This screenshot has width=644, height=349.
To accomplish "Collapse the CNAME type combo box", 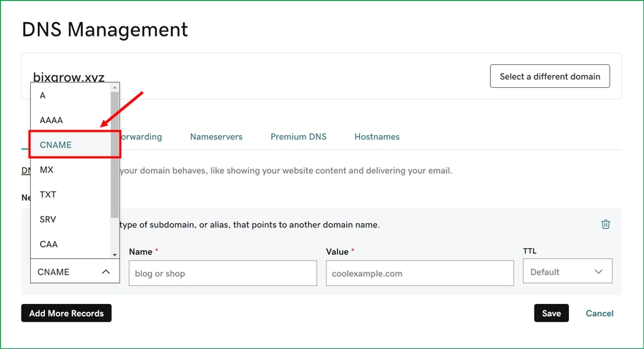I will click(74, 272).
